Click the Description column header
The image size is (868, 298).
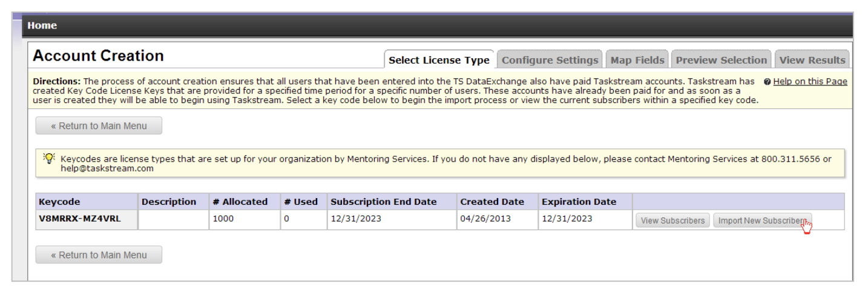(x=173, y=202)
